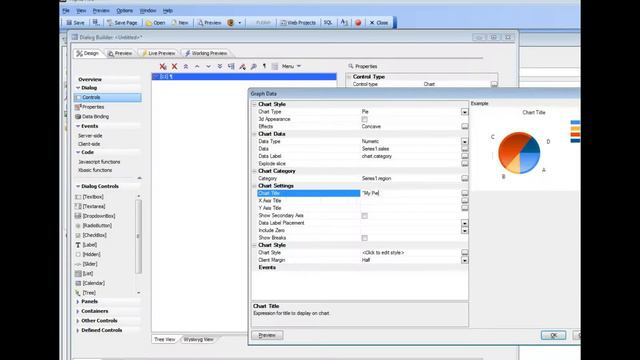Open the Window menu

click(x=148, y=11)
